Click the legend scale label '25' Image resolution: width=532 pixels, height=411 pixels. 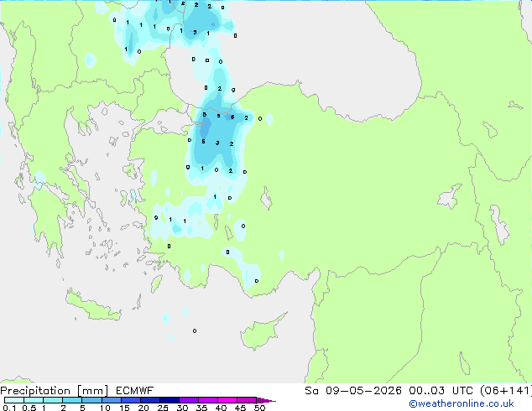[163, 408]
